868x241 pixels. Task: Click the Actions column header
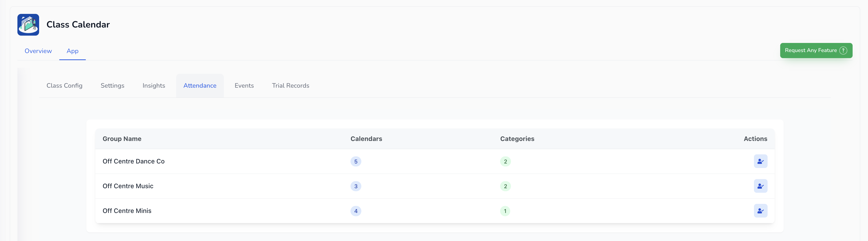(x=755, y=139)
